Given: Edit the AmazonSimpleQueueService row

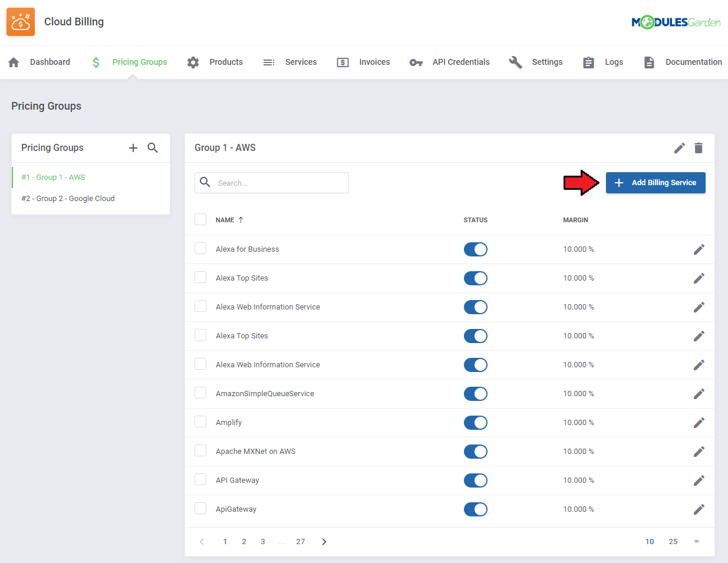Looking at the screenshot, I should coord(699,394).
